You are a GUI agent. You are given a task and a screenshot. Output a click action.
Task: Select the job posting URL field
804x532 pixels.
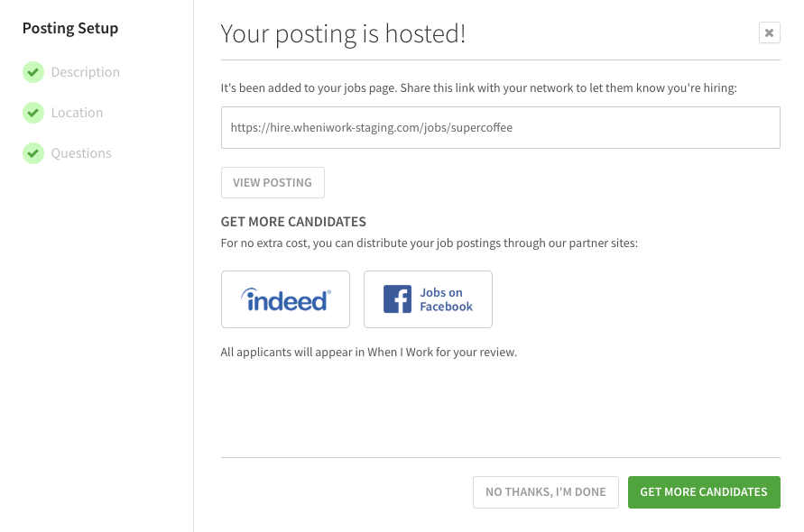click(x=501, y=128)
